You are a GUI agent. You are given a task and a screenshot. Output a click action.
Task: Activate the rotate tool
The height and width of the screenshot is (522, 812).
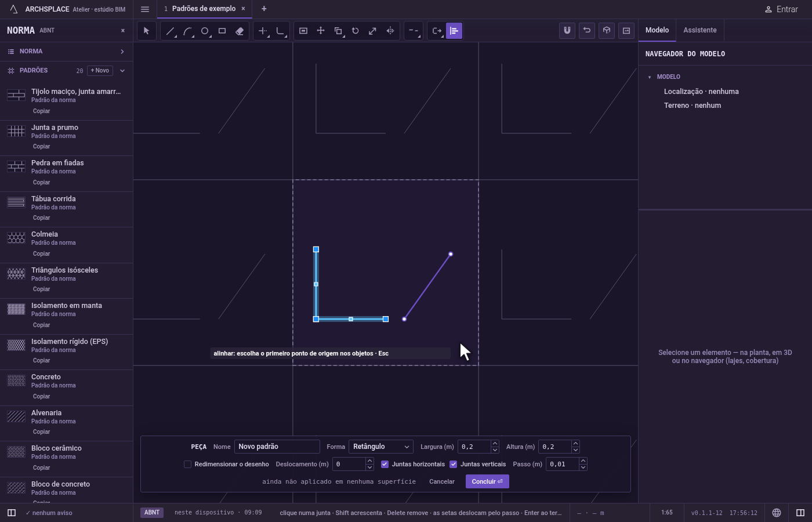pyautogui.click(x=356, y=31)
